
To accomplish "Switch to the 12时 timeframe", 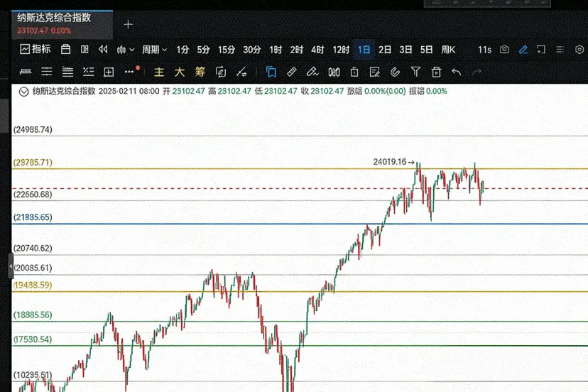I will coord(341,50).
